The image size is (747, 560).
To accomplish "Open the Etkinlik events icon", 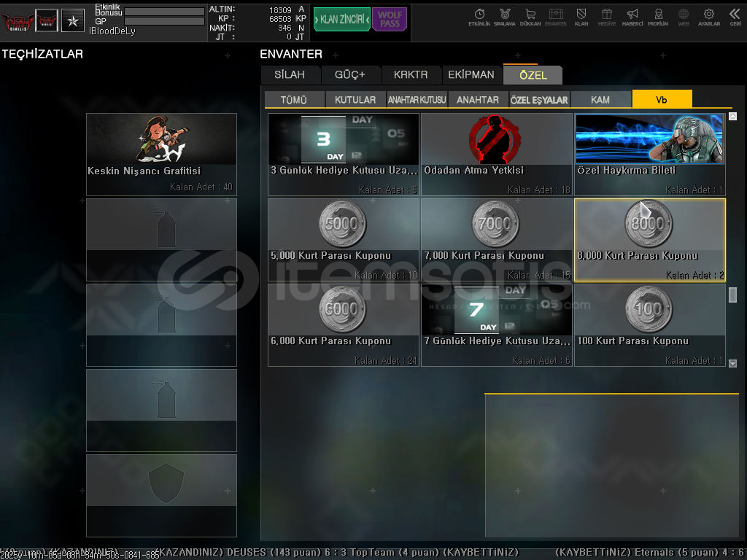I will coord(479,17).
